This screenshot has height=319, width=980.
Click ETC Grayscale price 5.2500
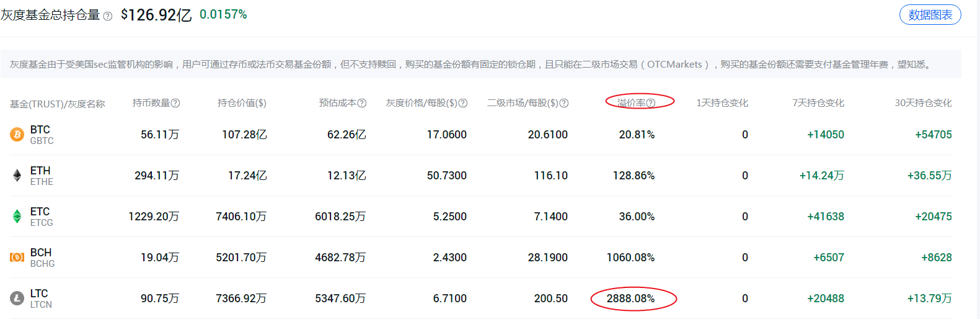(450, 217)
